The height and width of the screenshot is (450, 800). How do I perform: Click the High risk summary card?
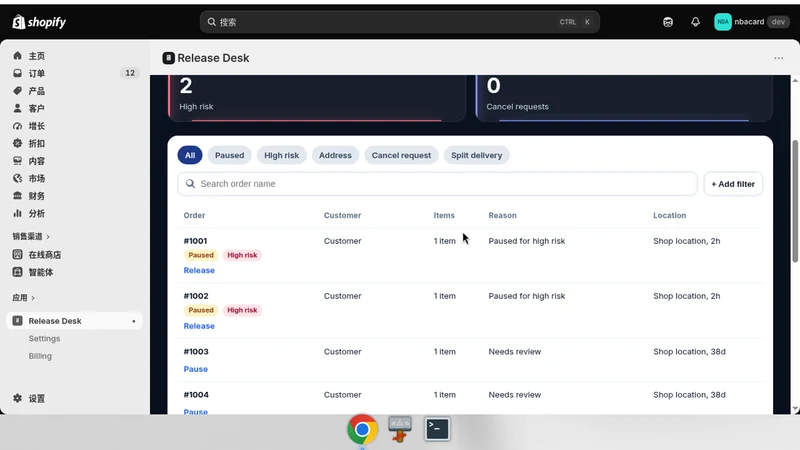point(317,98)
